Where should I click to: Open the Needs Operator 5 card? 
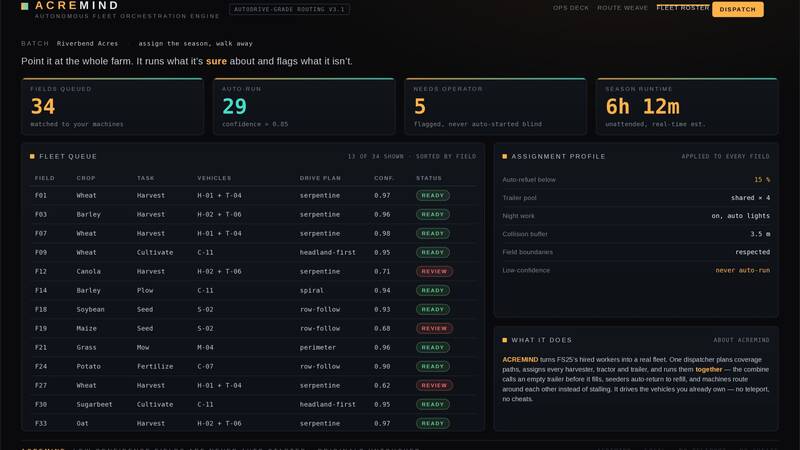click(495, 106)
